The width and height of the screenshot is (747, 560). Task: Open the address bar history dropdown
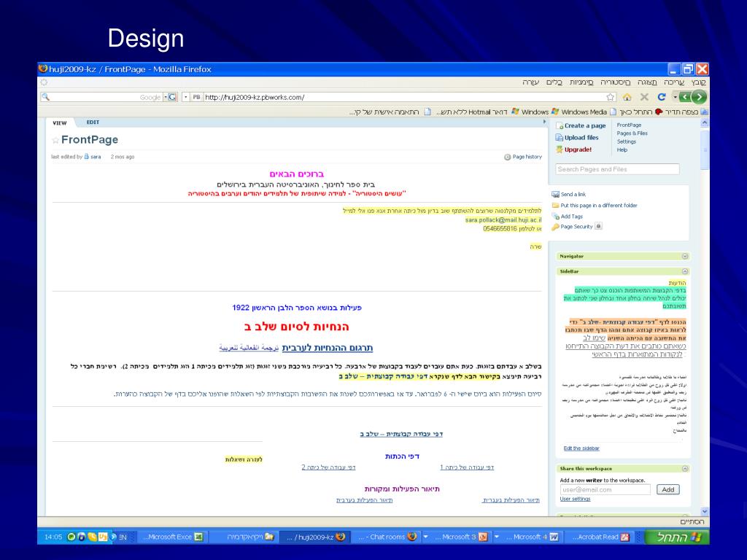click(186, 97)
